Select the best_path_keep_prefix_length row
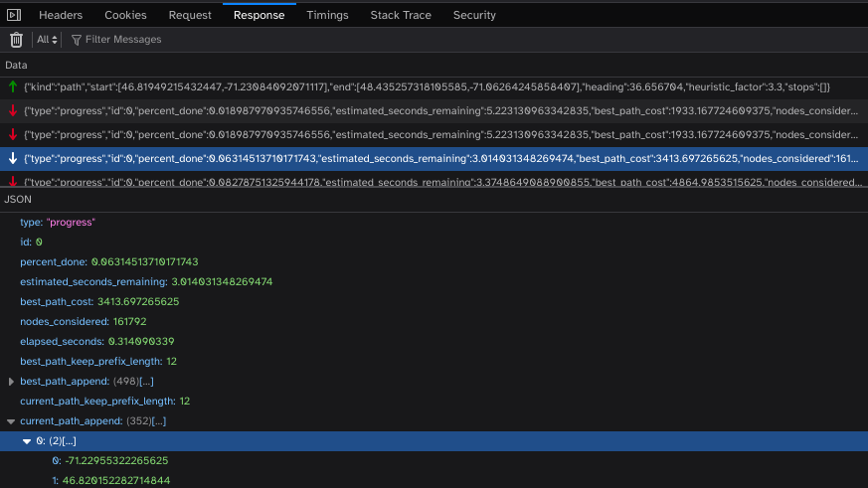The width and height of the screenshot is (868, 488). [434, 362]
